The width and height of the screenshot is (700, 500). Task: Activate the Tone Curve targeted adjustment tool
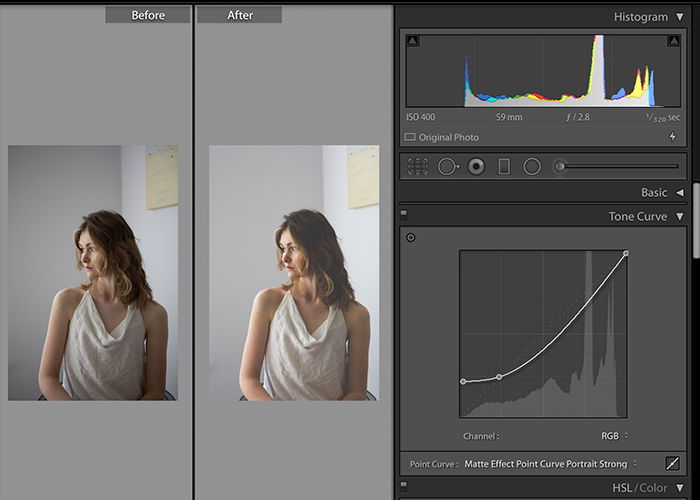[x=411, y=238]
